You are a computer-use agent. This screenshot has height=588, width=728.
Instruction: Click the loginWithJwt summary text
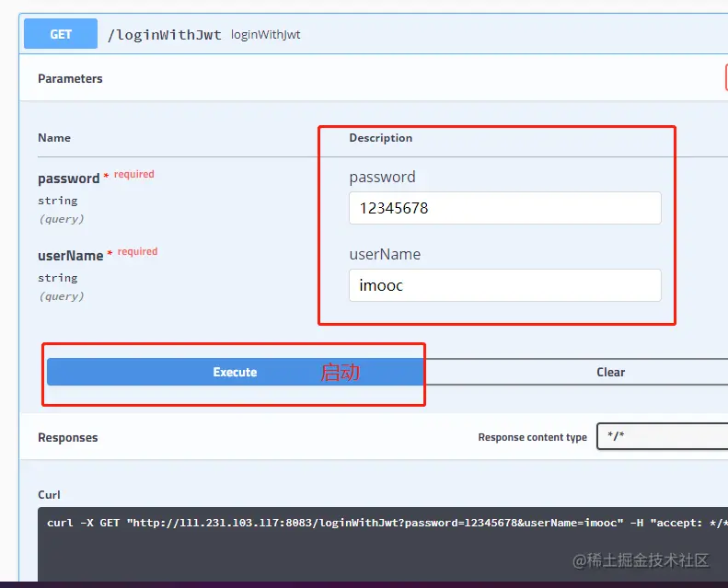pyautogui.click(x=266, y=35)
